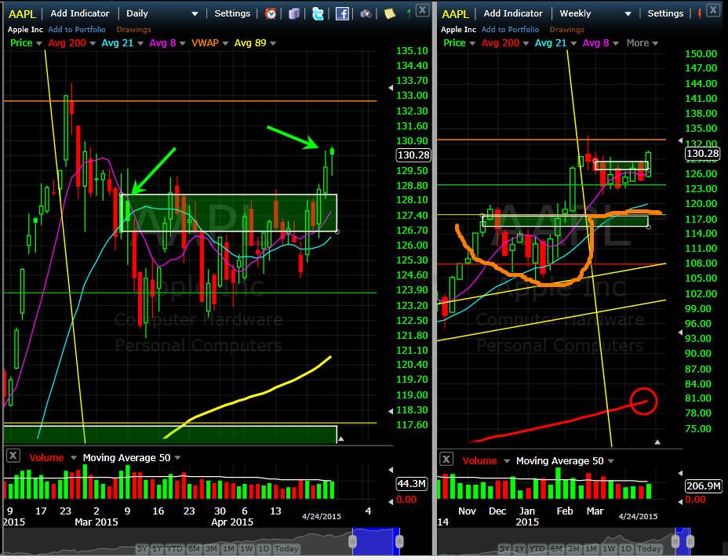Remove the weekly chart Volume panel with X

tap(446, 460)
